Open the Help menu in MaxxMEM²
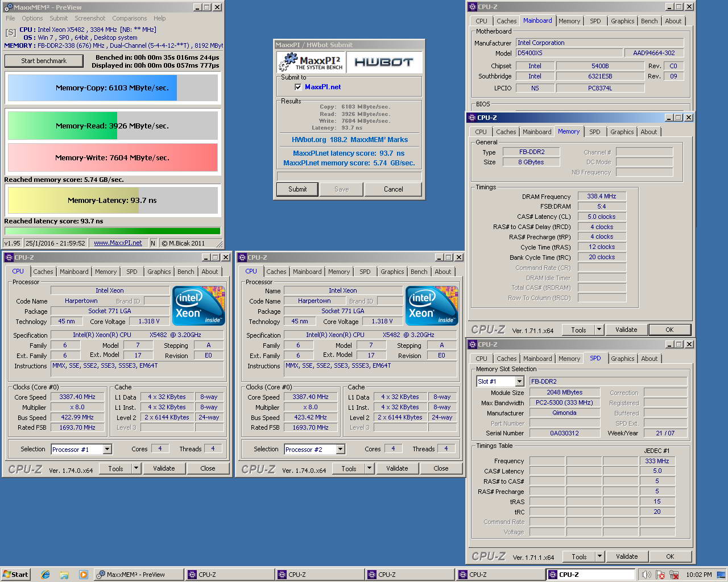Image resolution: width=728 pixels, height=582 pixels. pyautogui.click(x=160, y=18)
